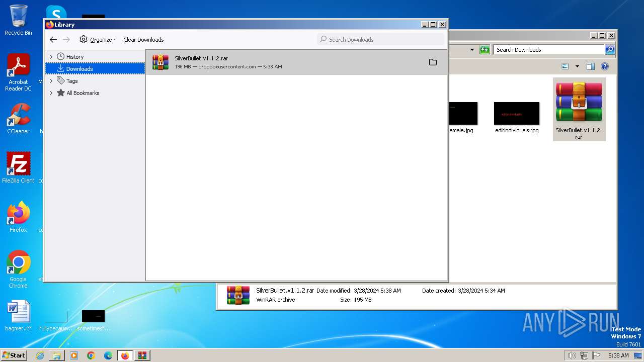Open the Action Center flag icon
644x362 pixels.
pyautogui.click(x=595, y=355)
